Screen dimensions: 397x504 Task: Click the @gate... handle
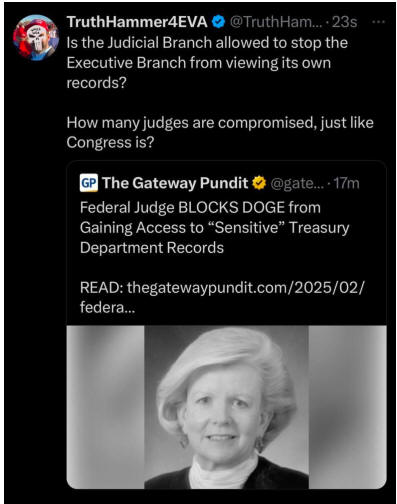pos(297,183)
